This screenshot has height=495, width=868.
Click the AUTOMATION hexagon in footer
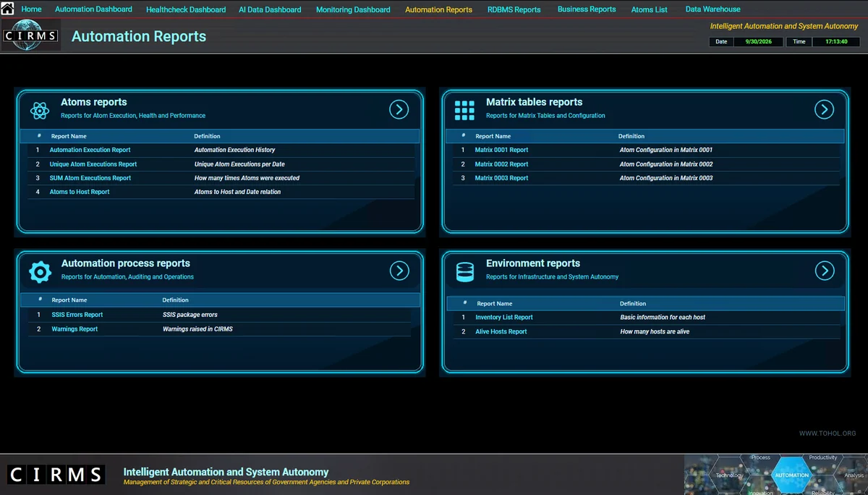(x=791, y=475)
